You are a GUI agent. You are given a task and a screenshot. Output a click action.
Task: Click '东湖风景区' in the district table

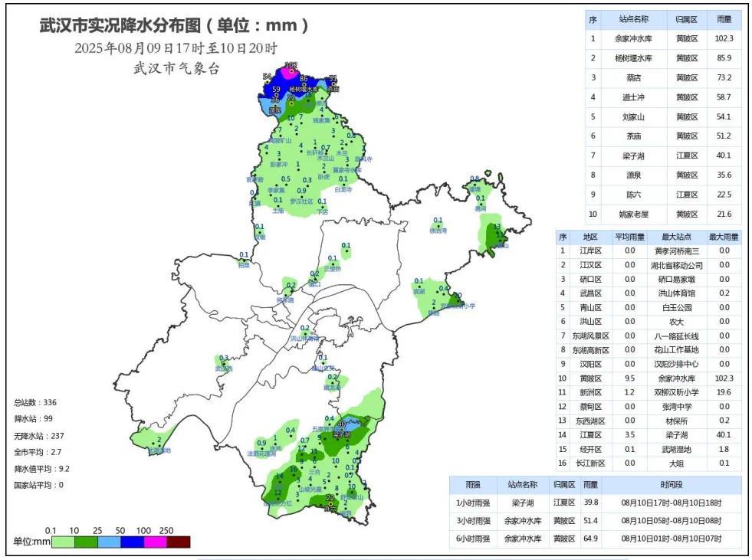pyautogui.click(x=590, y=336)
